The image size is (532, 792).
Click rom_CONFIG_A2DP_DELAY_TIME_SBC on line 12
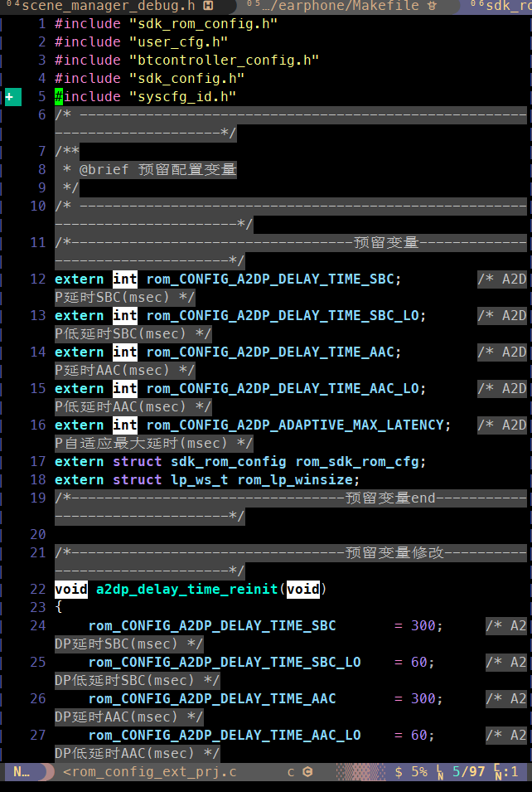(270, 279)
